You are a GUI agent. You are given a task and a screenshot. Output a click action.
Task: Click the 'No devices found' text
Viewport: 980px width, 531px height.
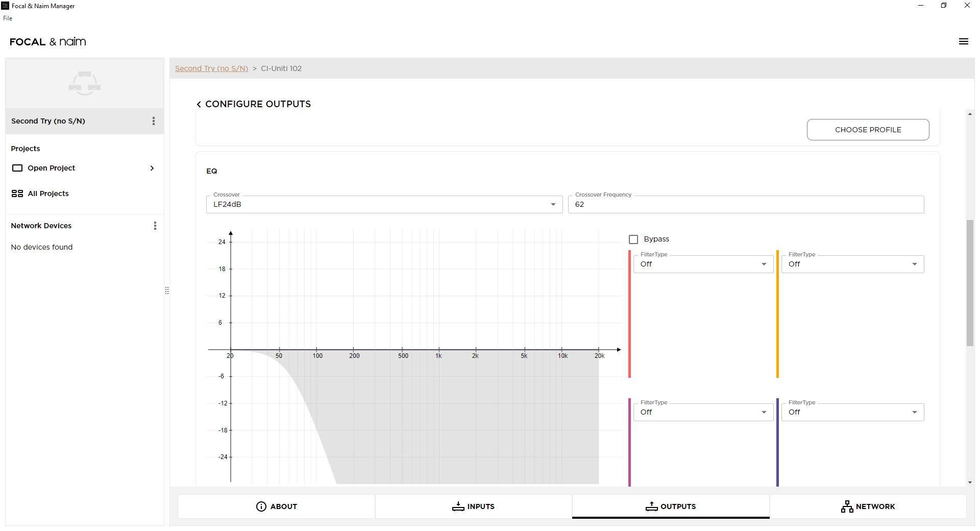point(42,247)
